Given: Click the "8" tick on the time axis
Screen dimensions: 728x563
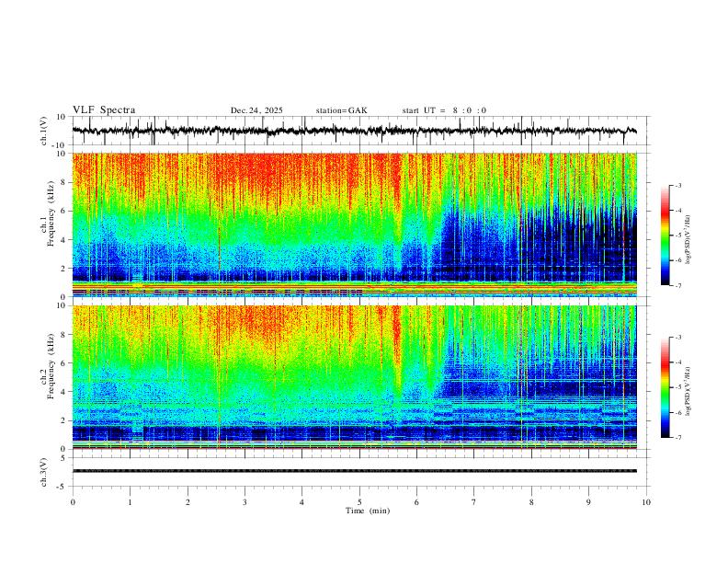Looking at the screenshot, I should tap(531, 502).
